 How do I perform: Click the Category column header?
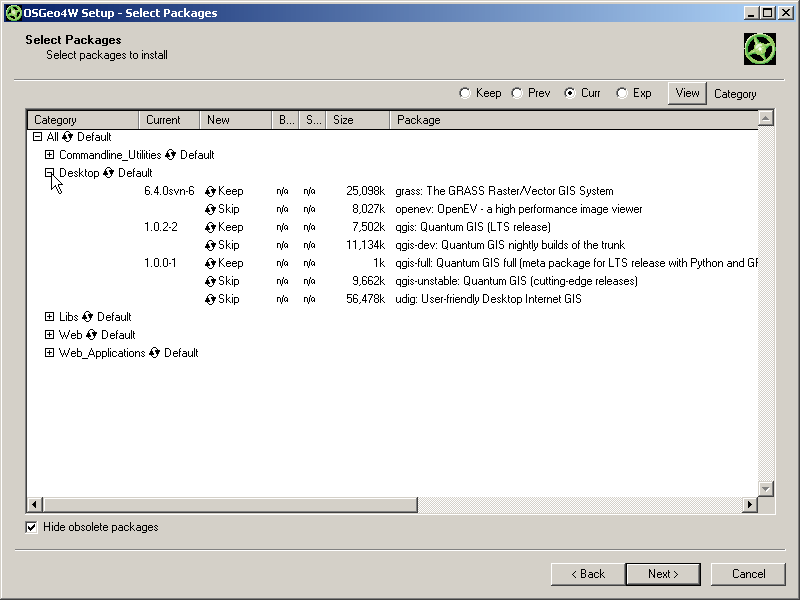83,120
